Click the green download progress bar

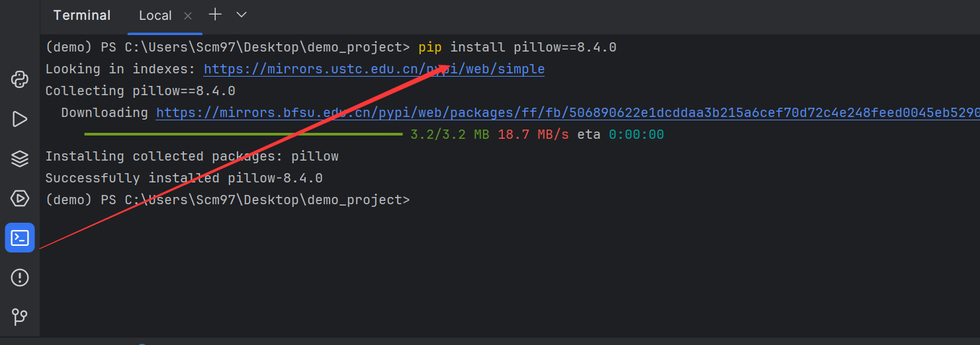pyautogui.click(x=243, y=134)
